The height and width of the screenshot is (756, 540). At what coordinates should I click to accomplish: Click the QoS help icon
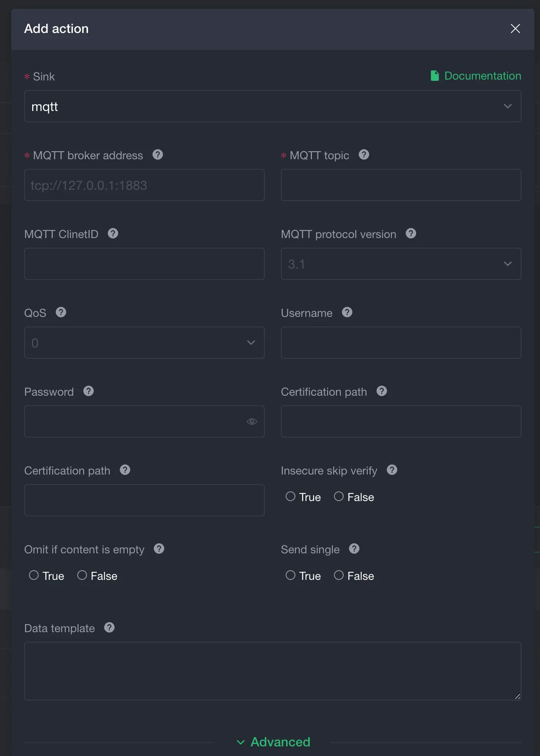(x=61, y=312)
